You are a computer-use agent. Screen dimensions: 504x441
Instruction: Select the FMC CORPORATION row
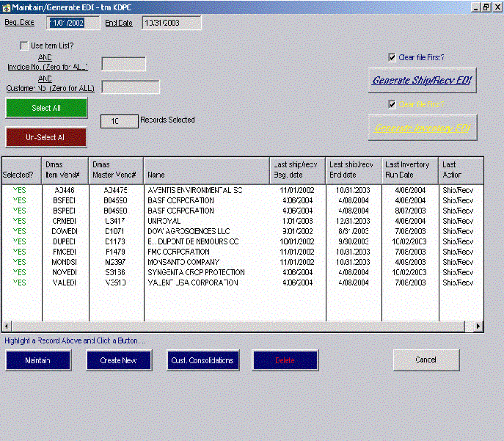pyautogui.click(x=243, y=252)
